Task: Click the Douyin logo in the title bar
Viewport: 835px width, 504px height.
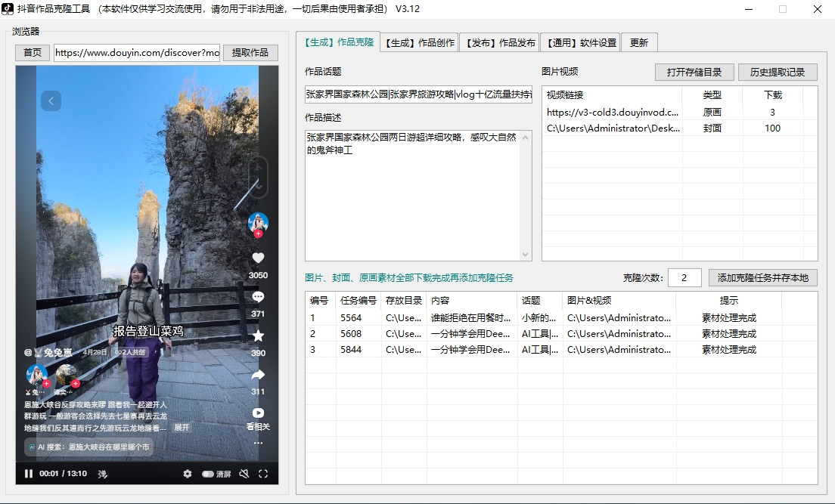Action: pyautogui.click(x=9, y=9)
